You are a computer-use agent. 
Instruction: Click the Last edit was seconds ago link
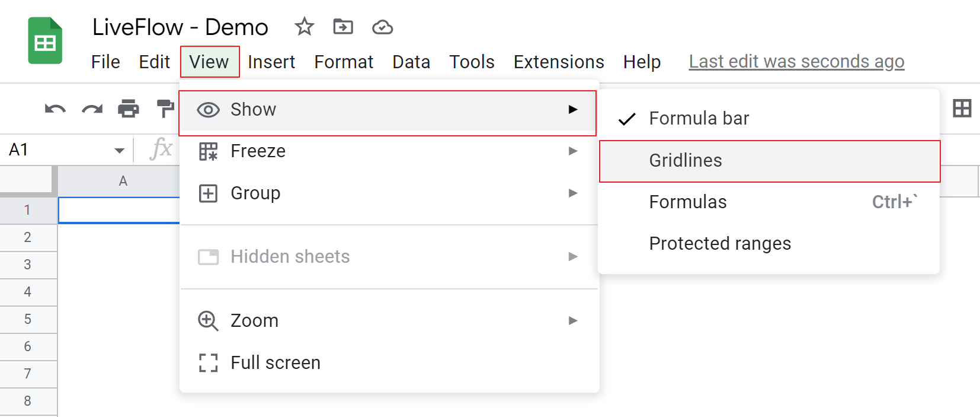(x=796, y=61)
